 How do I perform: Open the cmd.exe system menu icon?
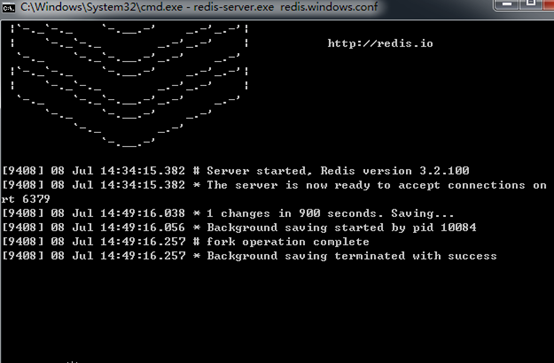coord(8,7)
